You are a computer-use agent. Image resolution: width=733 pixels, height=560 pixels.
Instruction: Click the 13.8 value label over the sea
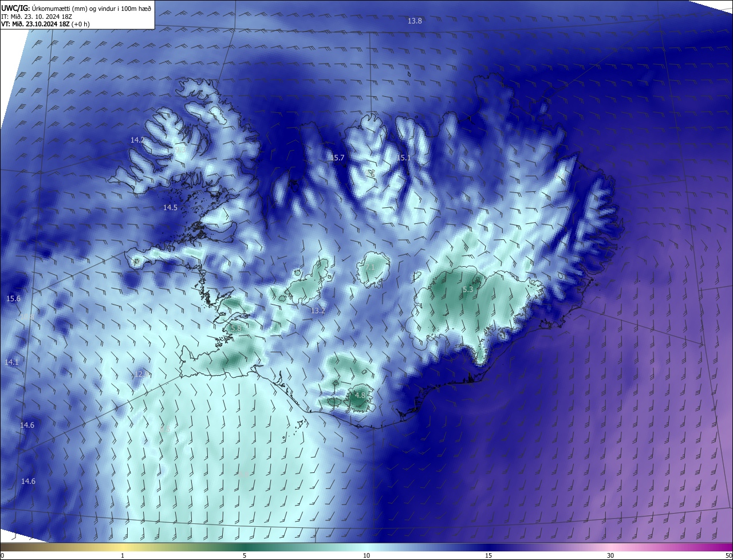pos(415,21)
